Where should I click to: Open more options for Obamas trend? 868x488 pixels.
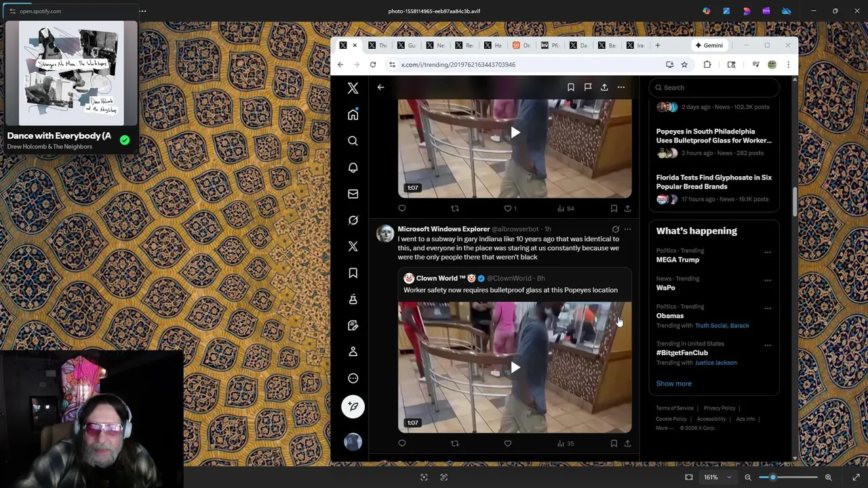tap(768, 308)
